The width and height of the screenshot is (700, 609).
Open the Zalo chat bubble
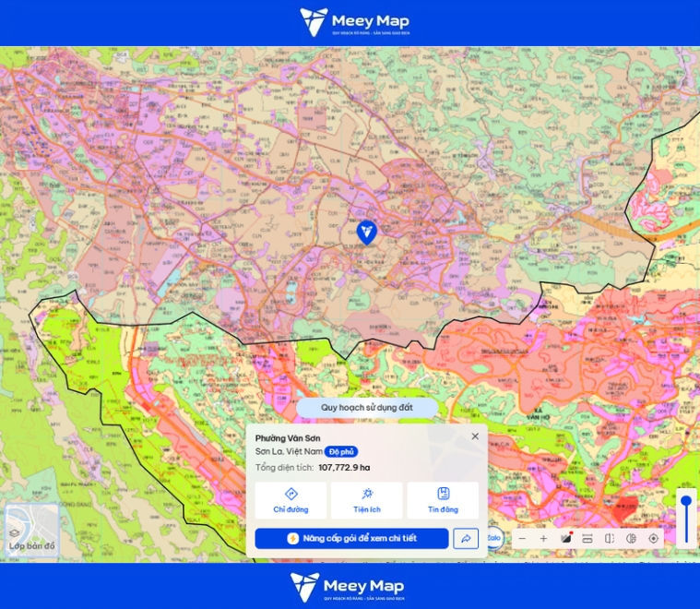(494, 538)
